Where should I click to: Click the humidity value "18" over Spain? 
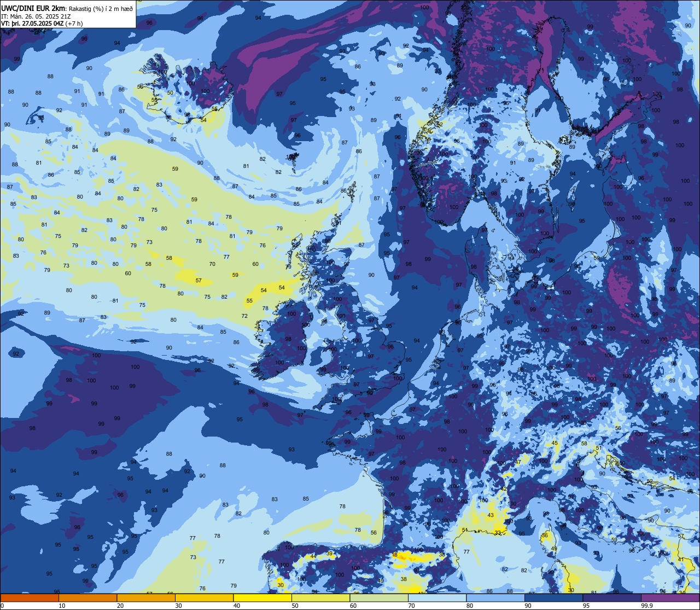[x=395, y=555]
